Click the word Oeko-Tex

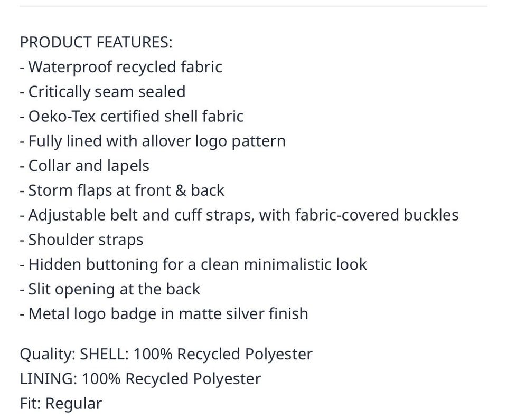click(x=62, y=116)
